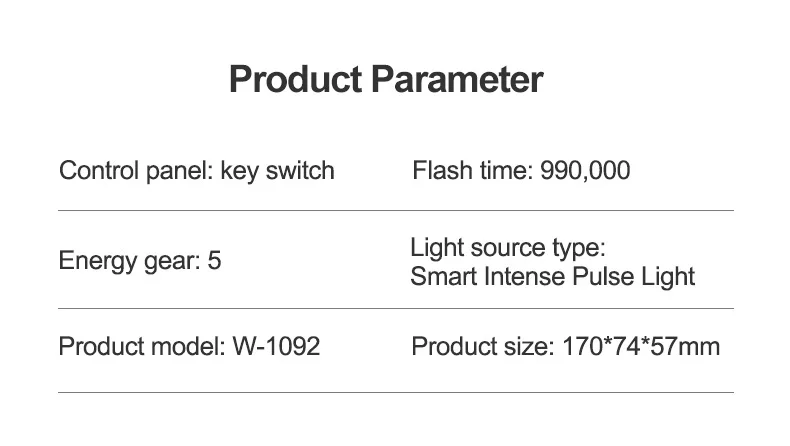Image resolution: width=790 pixels, height=446 pixels.
Task: Click the Light source type label
Action: (x=508, y=247)
